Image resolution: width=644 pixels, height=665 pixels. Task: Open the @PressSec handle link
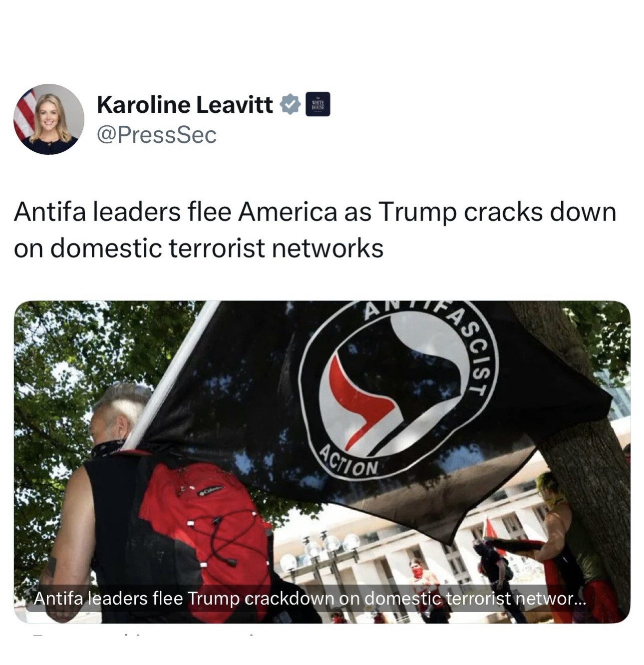click(156, 135)
